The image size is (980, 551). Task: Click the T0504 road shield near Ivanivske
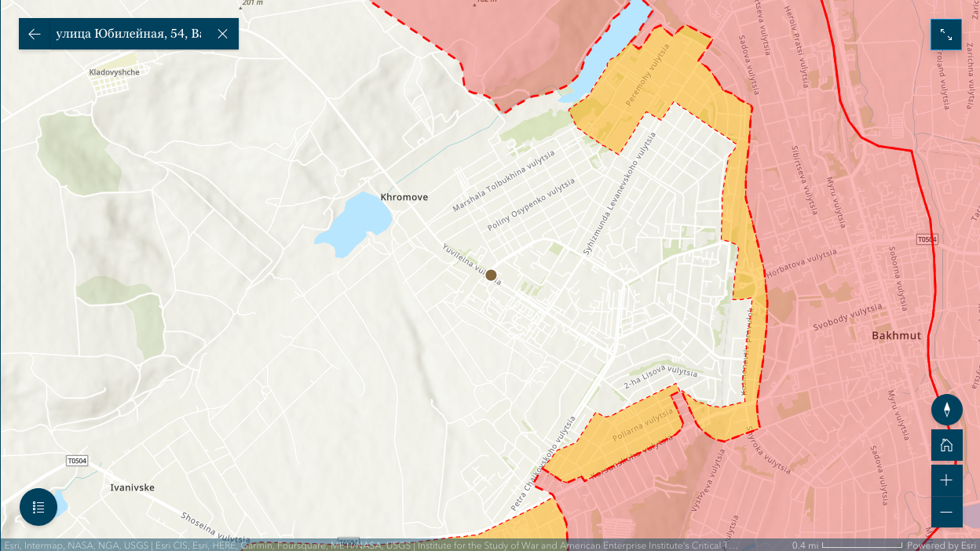pyautogui.click(x=77, y=462)
